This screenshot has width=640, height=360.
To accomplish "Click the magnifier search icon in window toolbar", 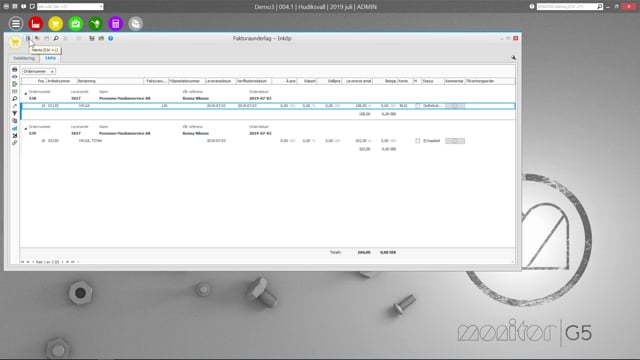I will 56,38.
